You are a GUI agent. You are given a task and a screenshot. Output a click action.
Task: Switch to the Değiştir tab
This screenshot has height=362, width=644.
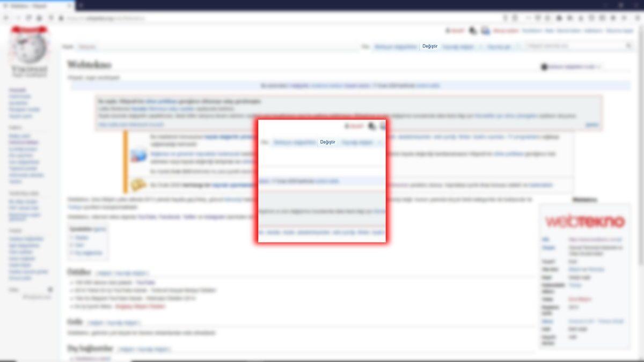pos(429,47)
